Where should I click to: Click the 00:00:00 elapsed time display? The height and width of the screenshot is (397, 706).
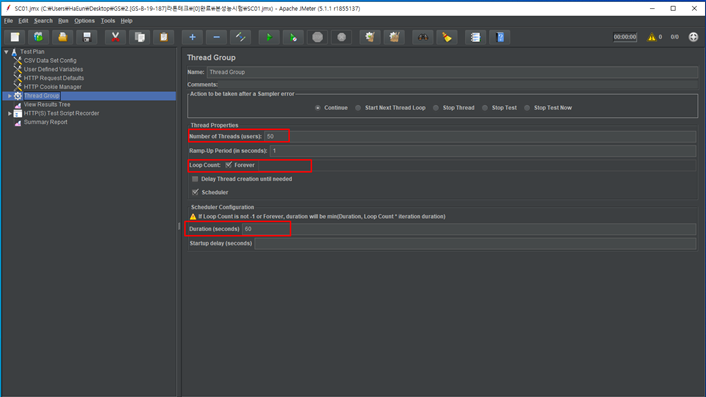pyautogui.click(x=625, y=37)
